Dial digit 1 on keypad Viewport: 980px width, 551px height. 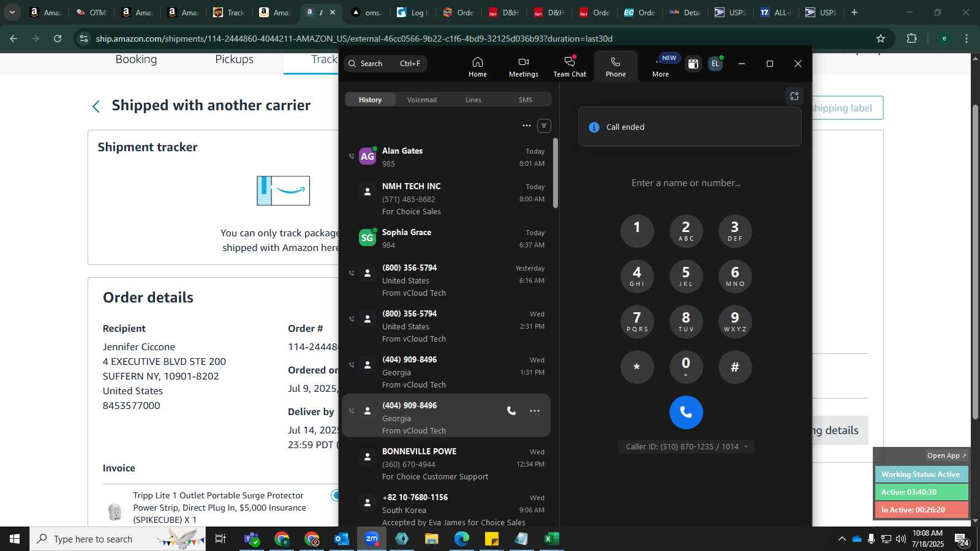637,231
